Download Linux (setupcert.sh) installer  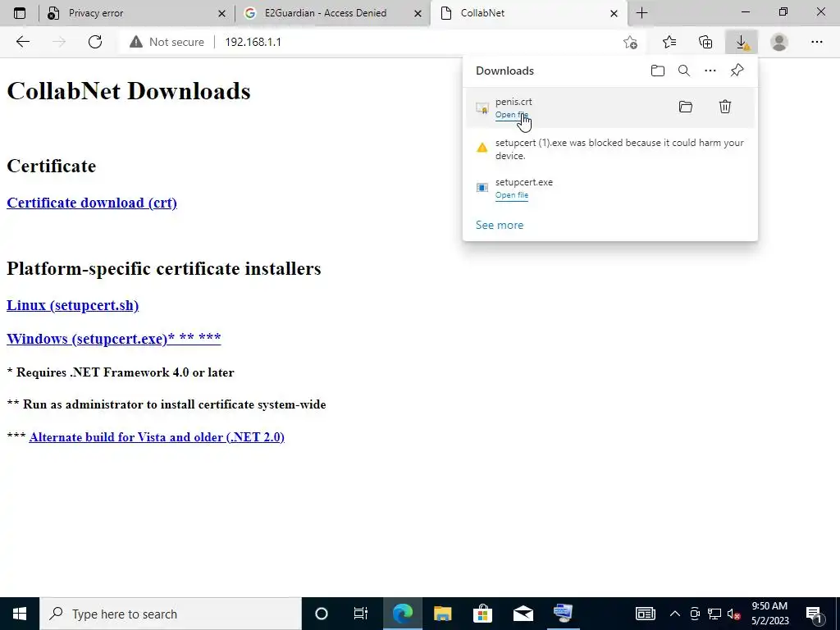click(72, 305)
